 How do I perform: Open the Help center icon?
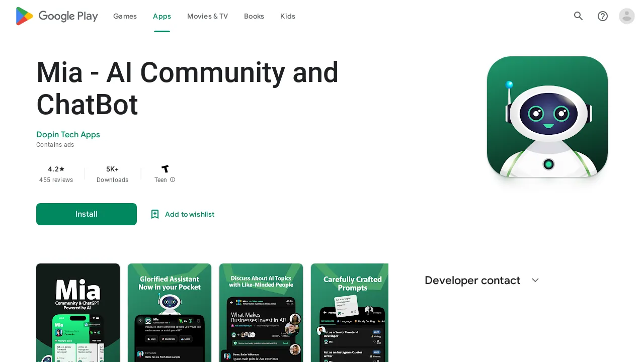click(x=603, y=16)
